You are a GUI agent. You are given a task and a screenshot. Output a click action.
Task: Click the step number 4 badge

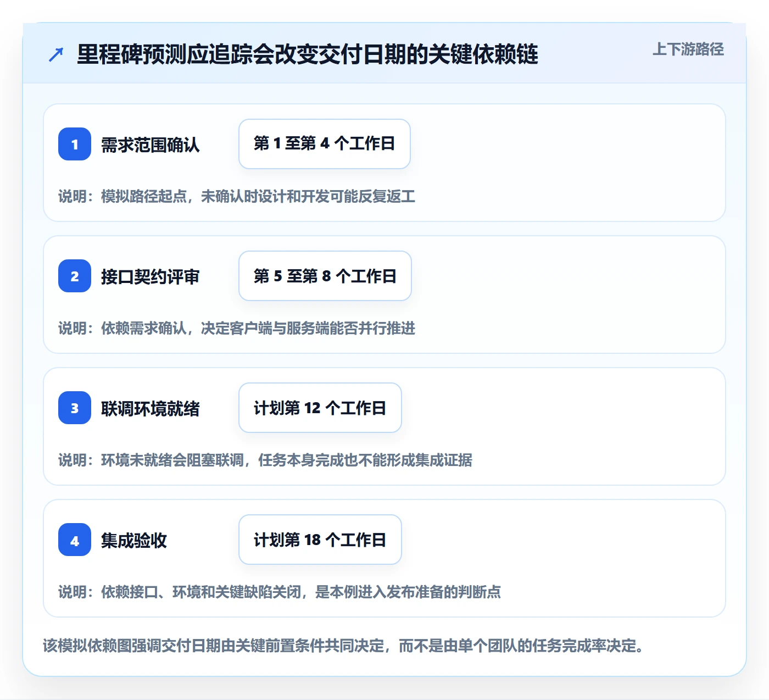click(x=75, y=540)
